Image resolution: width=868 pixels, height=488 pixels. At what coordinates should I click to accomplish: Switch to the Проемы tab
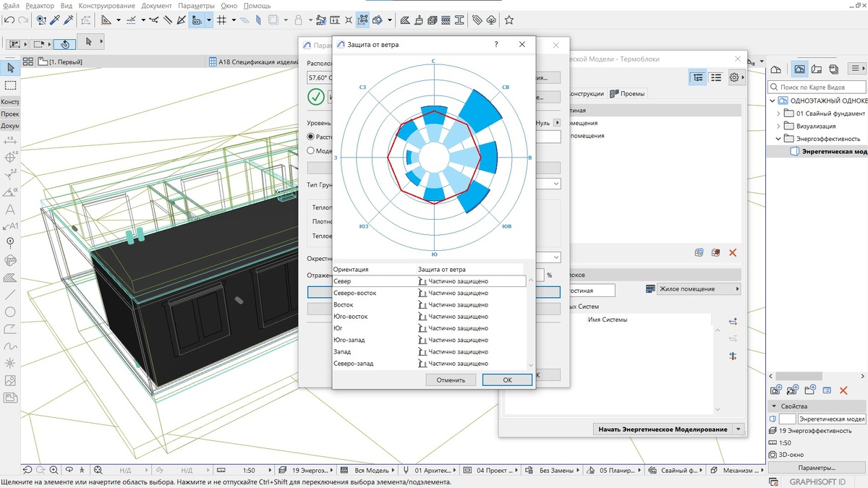tap(627, 93)
